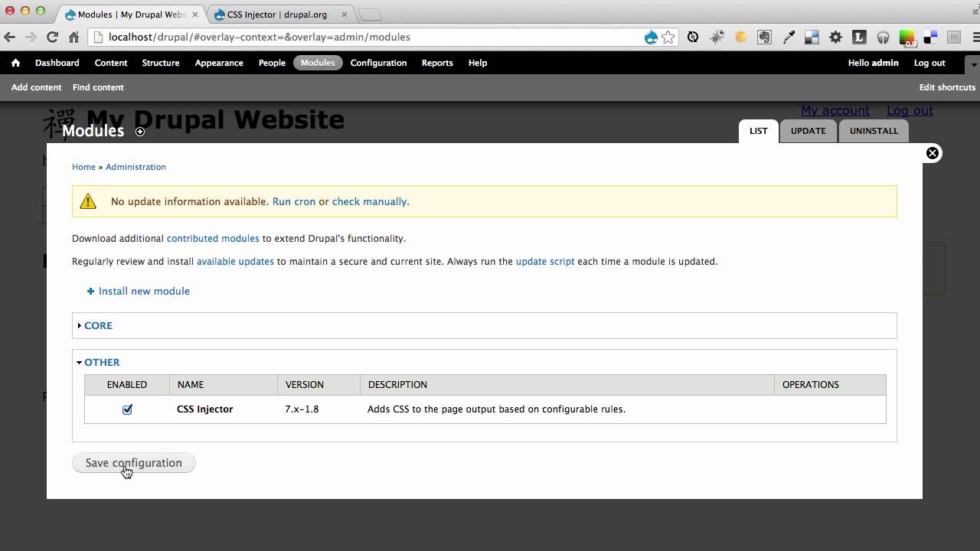The image size is (980, 551).
Task: Open the headphones music extension
Action: 883,37
